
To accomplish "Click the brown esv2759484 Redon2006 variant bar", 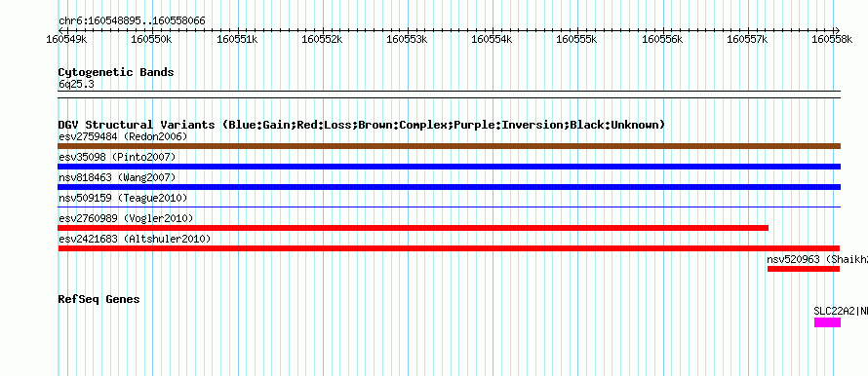I will point(449,146).
